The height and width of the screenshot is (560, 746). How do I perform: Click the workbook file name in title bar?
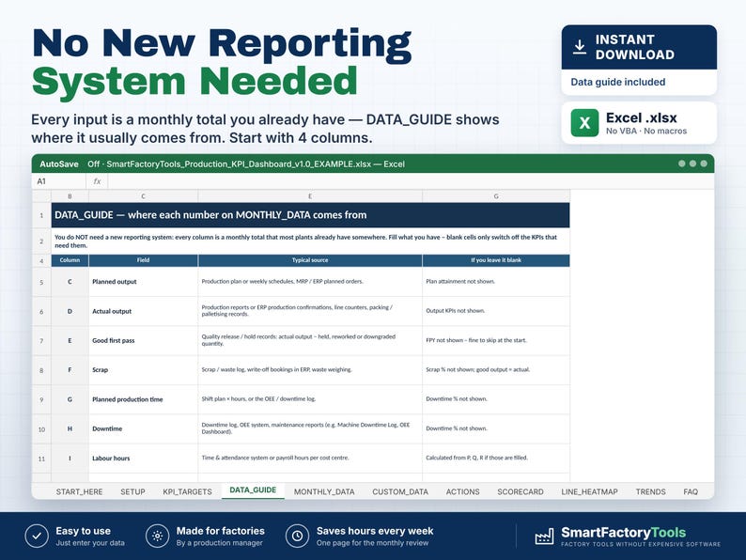239,164
